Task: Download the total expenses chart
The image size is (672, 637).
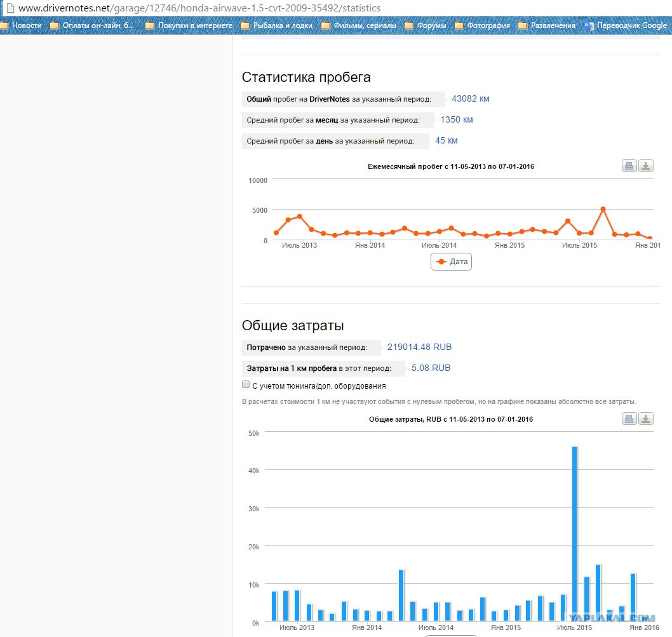Action: tap(646, 419)
